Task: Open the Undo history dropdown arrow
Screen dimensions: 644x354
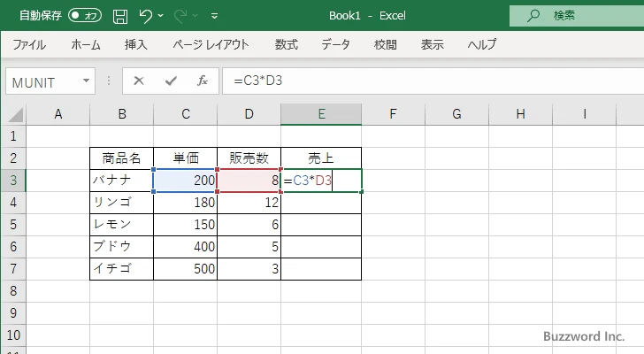Action: (161, 16)
